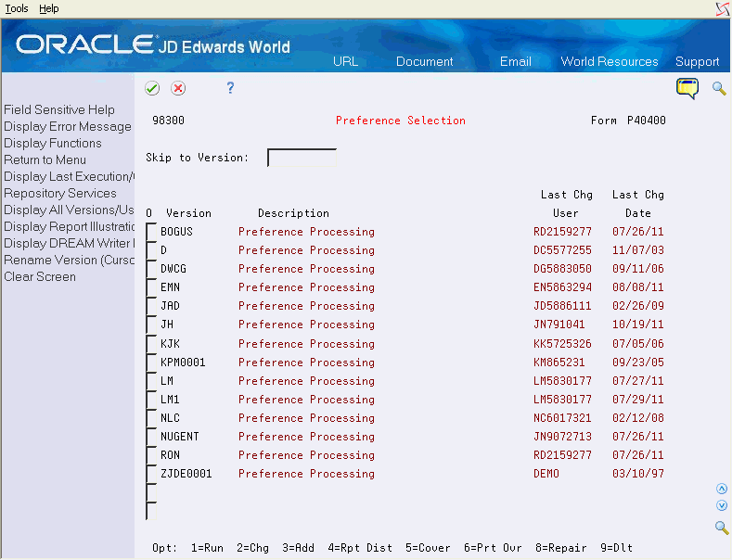Open the blue question mark help icon
This screenshot has height=560, width=732.
[230, 88]
